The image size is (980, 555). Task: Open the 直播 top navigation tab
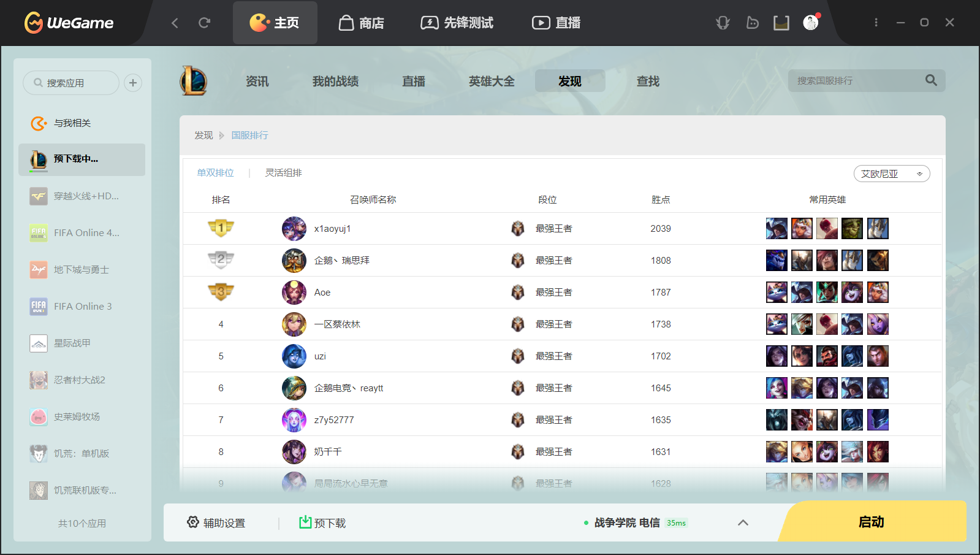point(556,23)
